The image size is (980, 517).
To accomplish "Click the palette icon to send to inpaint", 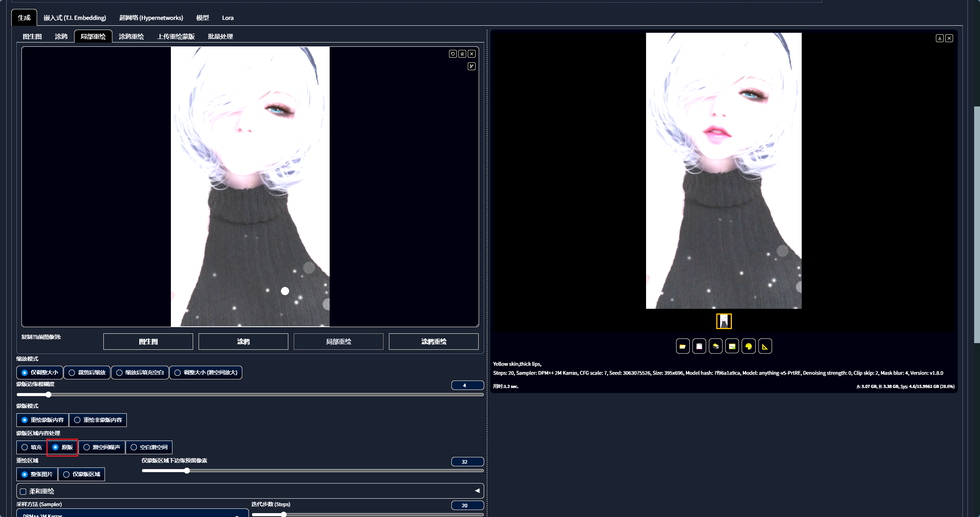I will [x=748, y=346].
